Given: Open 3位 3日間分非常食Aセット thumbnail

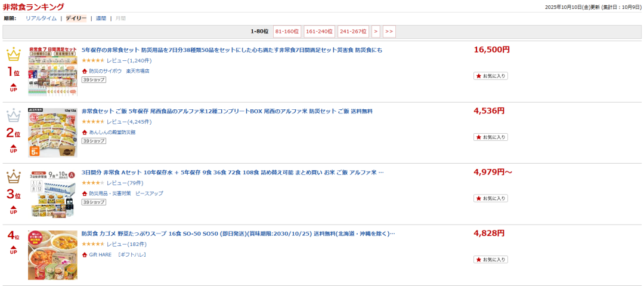Looking at the screenshot, I should (x=52, y=194).
